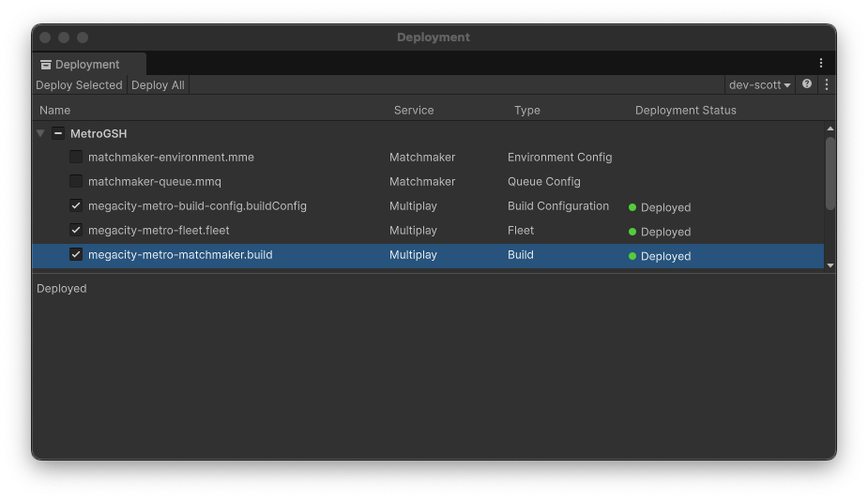Uncheck the megacity-metro-fleet.fleet checkbox
Image resolution: width=868 pixels, height=499 pixels.
[76, 230]
